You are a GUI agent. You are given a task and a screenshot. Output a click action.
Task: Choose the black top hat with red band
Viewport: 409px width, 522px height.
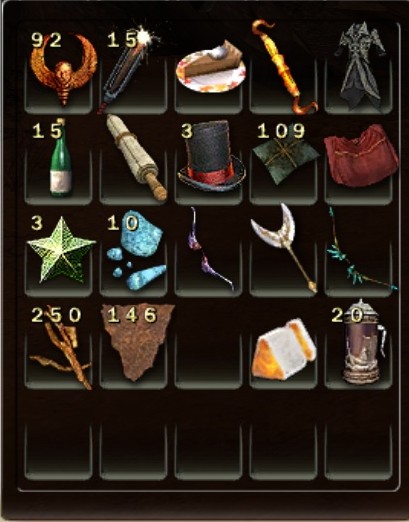(x=211, y=157)
